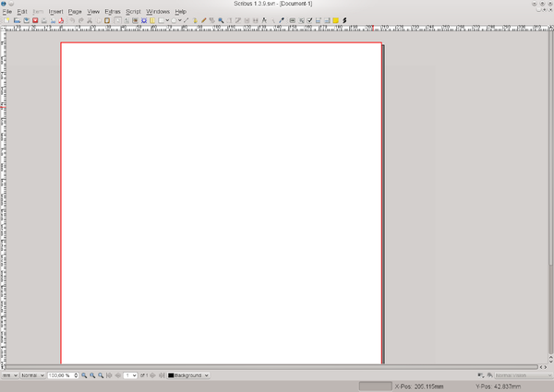Screen dimensions: 554x392
Task: Select the Insert Table tool
Action: 153,19
